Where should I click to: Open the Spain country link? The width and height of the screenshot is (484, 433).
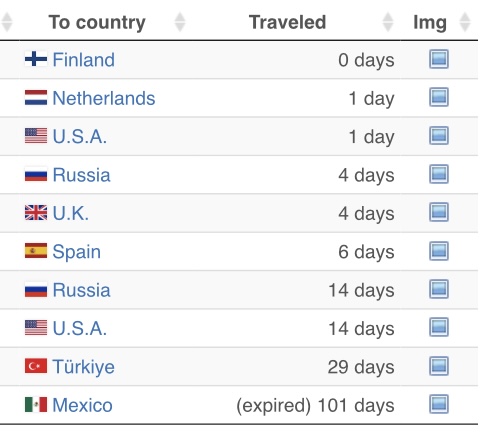77,252
